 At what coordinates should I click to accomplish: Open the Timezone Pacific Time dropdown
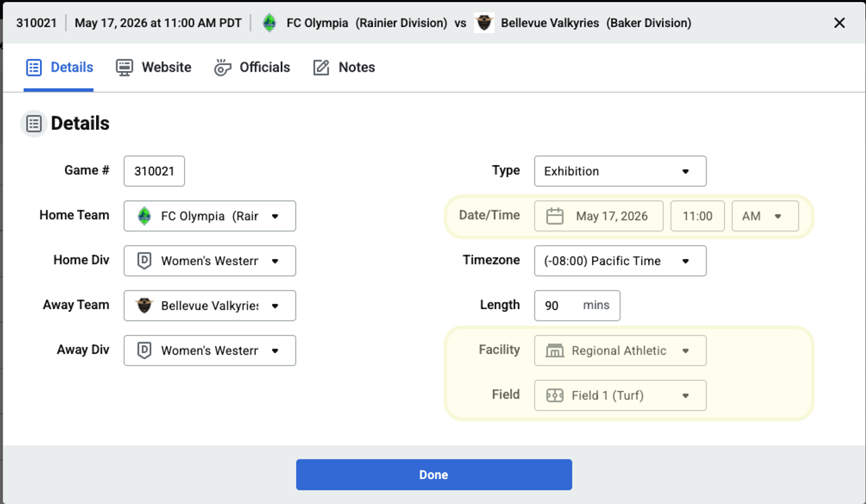(620, 261)
